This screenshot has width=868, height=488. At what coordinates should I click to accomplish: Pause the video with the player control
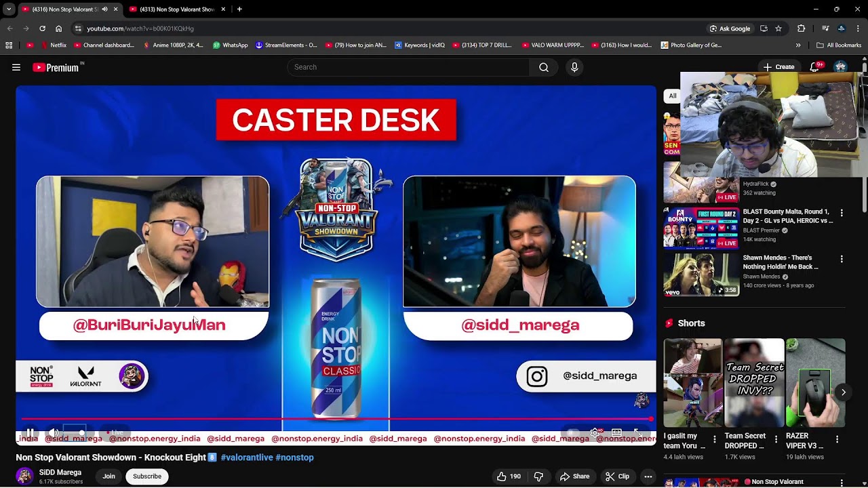(30, 432)
